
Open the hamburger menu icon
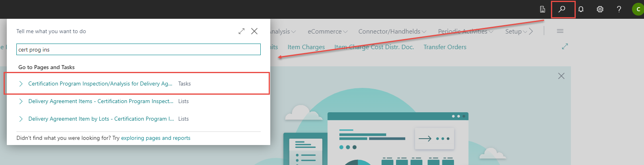coord(560,31)
